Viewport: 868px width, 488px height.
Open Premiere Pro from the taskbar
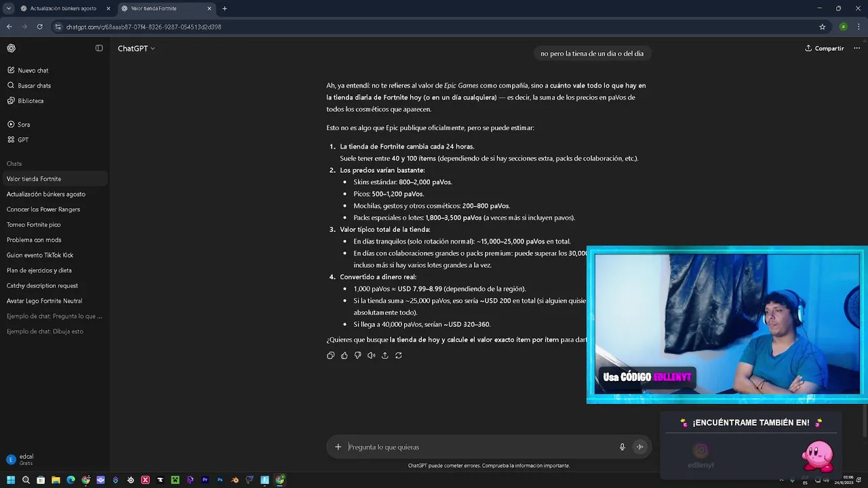(205, 480)
